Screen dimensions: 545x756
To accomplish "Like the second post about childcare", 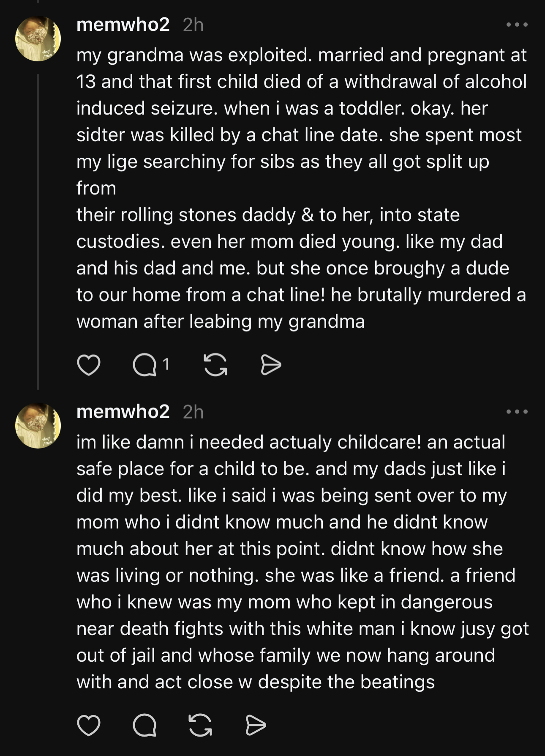I will pyautogui.click(x=89, y=726).
